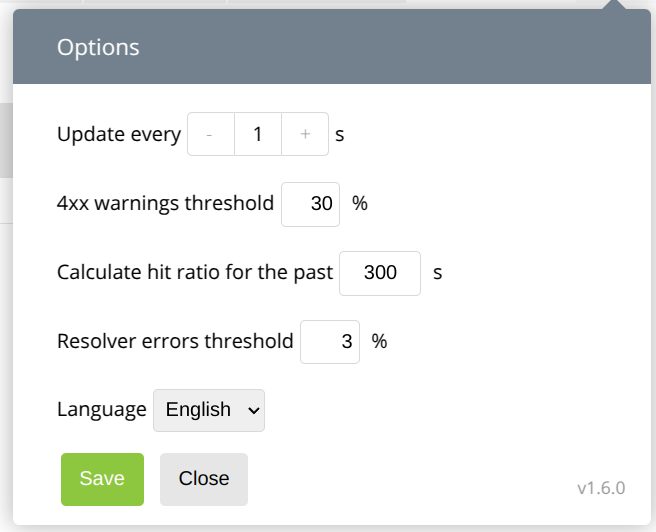
Task: Click percent sign after resolver errors field
Action: (379, 341)
